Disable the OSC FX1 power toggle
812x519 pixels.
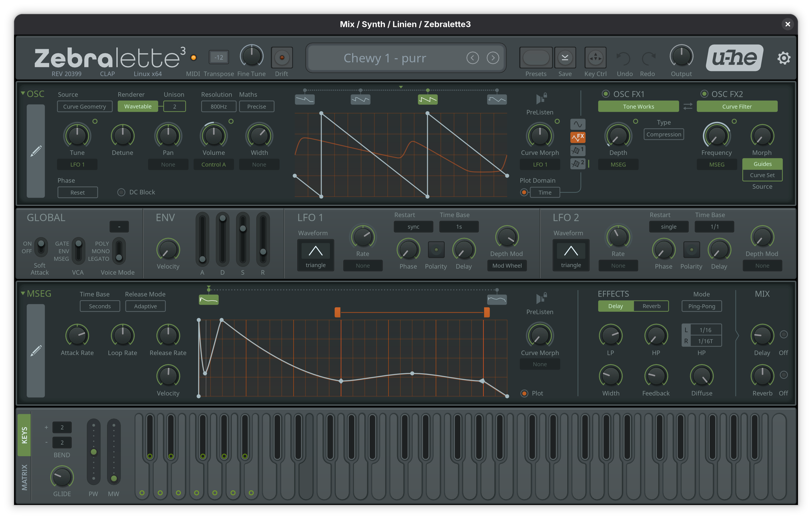point(605,94)
